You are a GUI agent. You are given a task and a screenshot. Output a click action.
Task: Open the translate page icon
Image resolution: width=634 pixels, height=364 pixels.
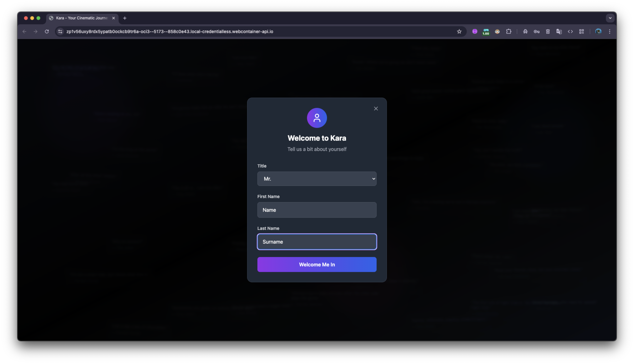(559, 32)
